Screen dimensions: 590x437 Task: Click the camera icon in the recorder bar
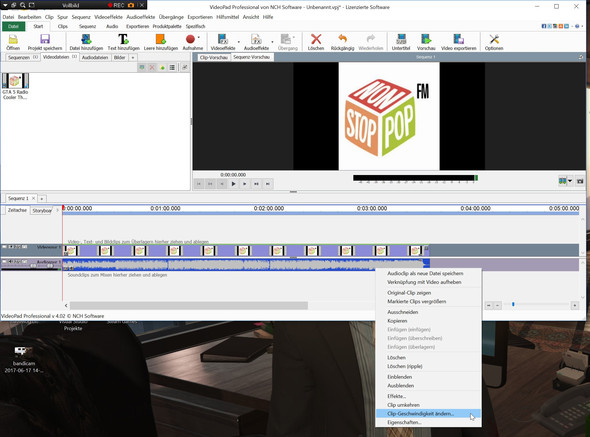click(131, 5)
